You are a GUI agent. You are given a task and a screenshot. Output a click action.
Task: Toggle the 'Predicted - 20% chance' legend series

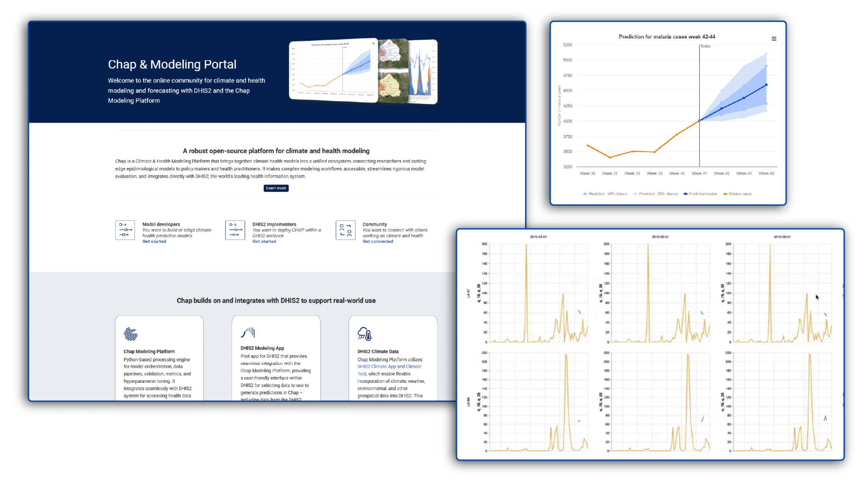pyautogui.click(x=655, y=194)
